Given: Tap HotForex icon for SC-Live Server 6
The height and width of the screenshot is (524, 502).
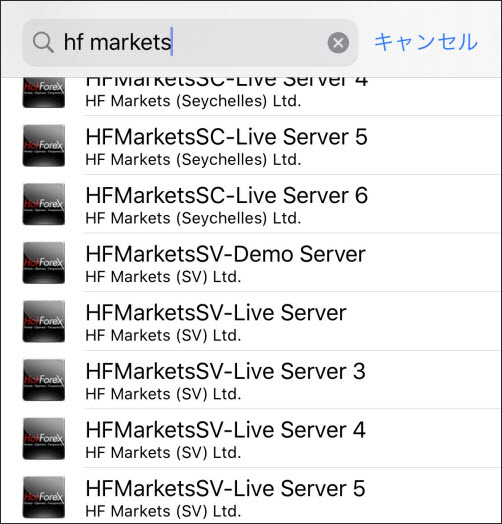Looking at the screenshot, I should click(43, 204).
